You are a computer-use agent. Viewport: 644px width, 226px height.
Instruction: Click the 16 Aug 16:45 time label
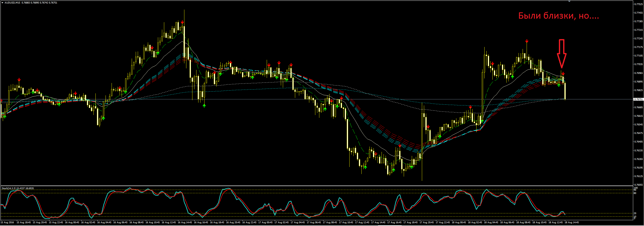click(x=201, y=222)
